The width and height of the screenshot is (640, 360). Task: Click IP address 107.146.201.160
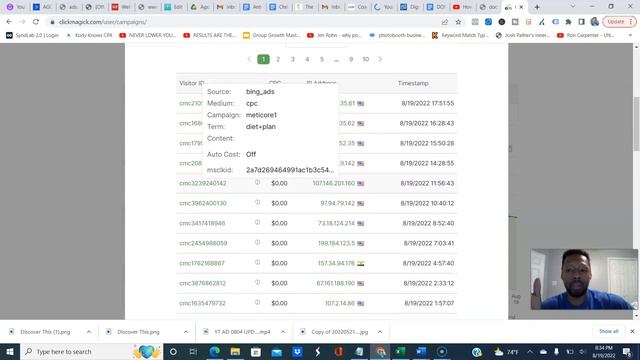point(334,183)
